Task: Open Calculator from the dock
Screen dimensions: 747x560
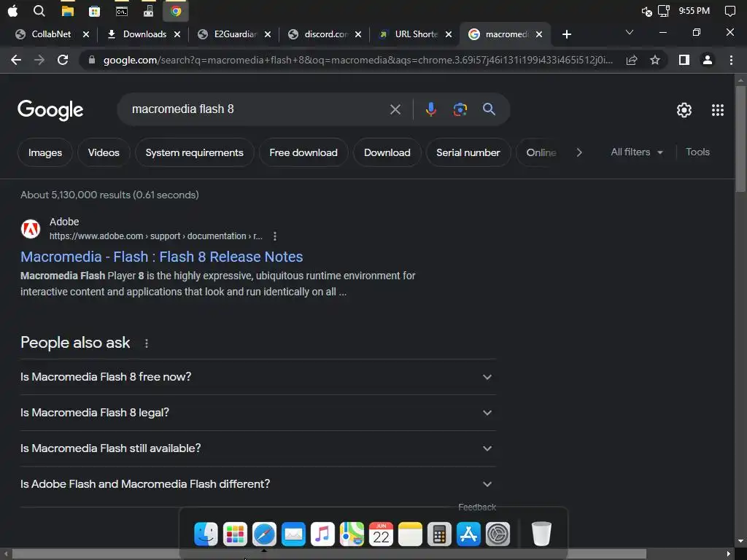Action: coord(439,534)
